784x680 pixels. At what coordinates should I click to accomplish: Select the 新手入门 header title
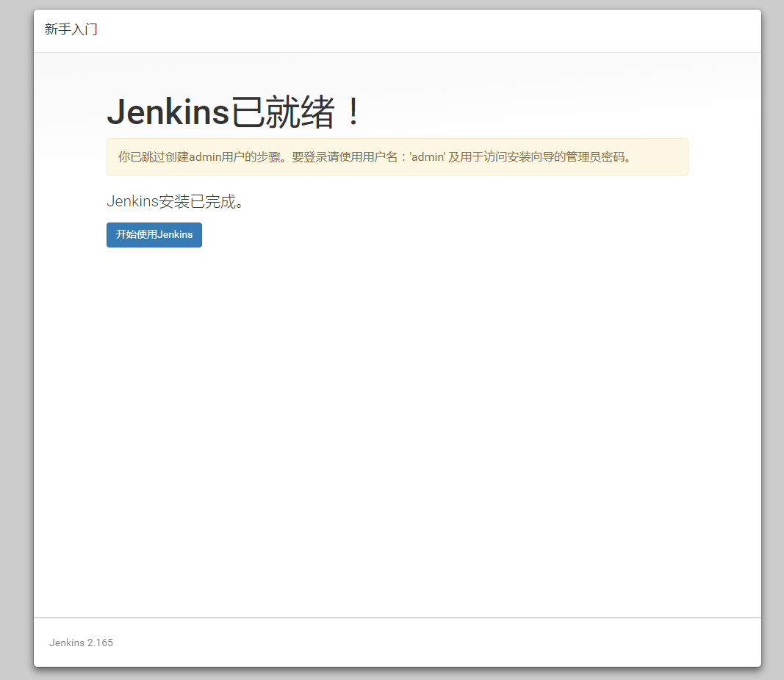tap(71, 29)
